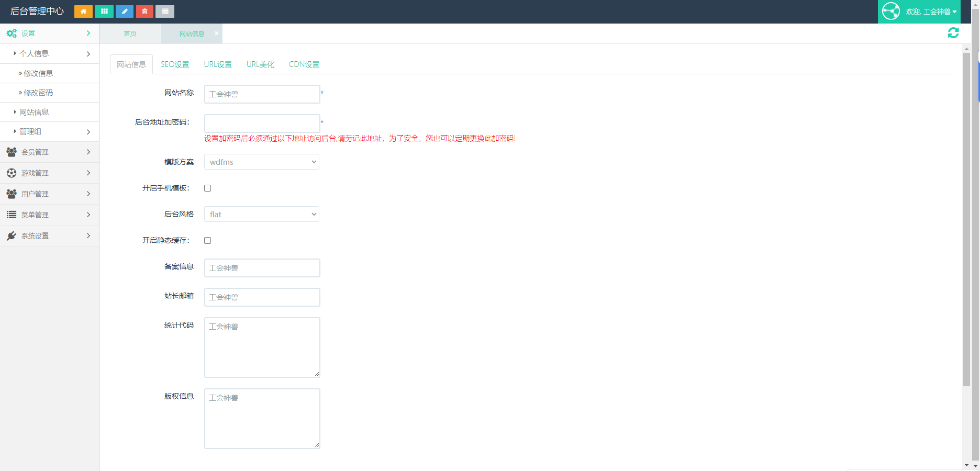The image size is (980, 471).
Task: Click the soccer ball icon beside 游戏管理
Action: coord(12,173)
